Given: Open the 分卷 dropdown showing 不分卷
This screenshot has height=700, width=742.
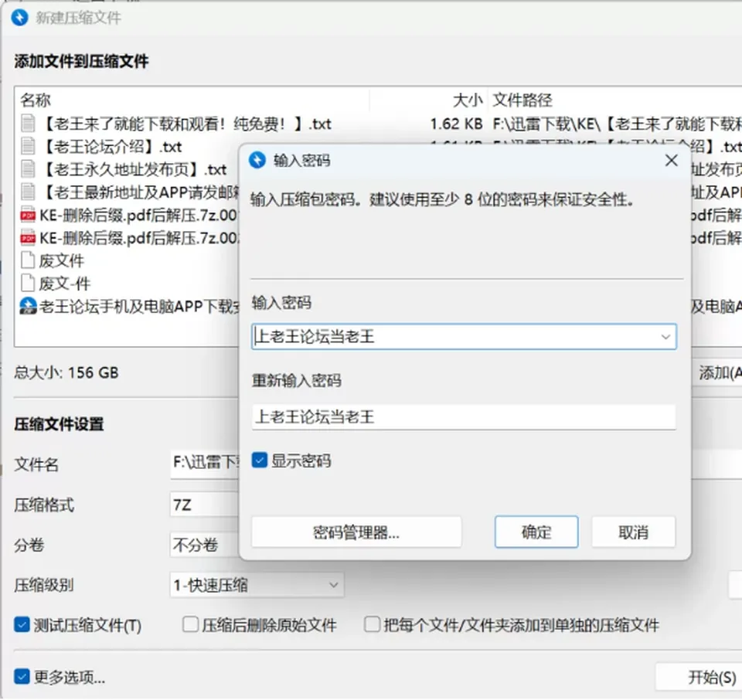Looking at the screenshot, I should pos(204,545).
